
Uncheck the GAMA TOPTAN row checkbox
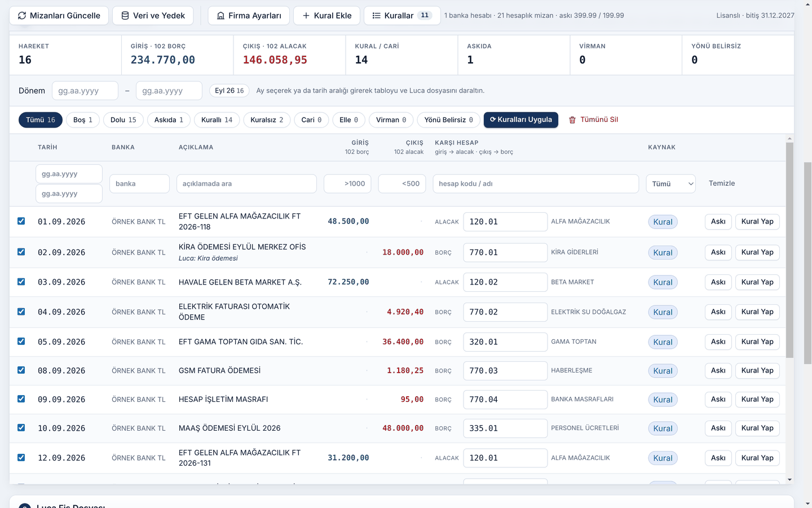21,341
